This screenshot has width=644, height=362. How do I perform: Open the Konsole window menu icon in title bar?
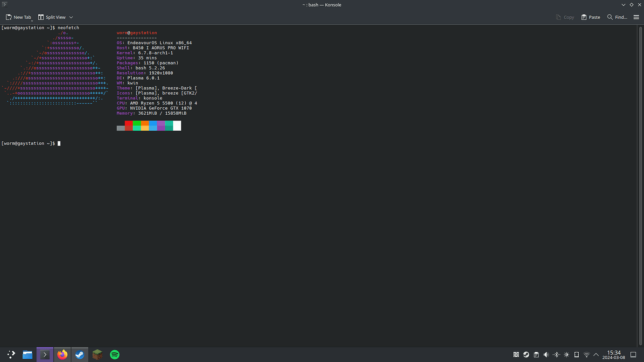pos(4,4)
